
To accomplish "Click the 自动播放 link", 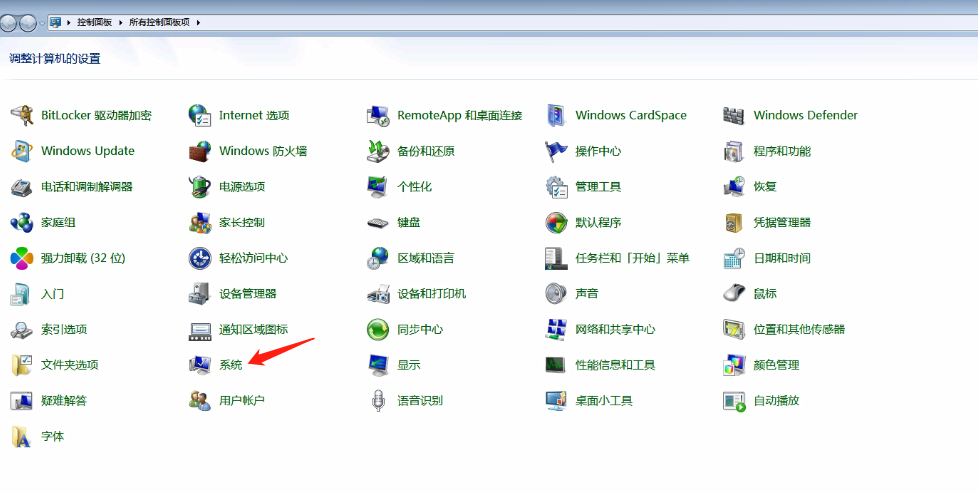I will click(x=777, y=400).
